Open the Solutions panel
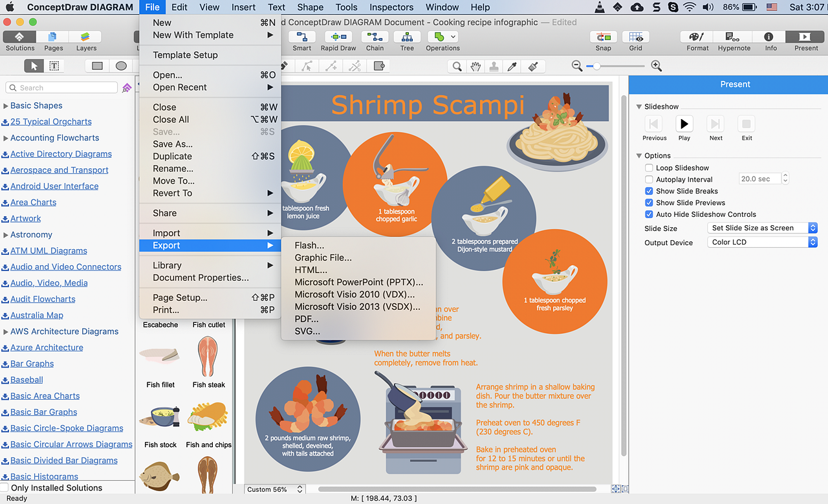 19,37
